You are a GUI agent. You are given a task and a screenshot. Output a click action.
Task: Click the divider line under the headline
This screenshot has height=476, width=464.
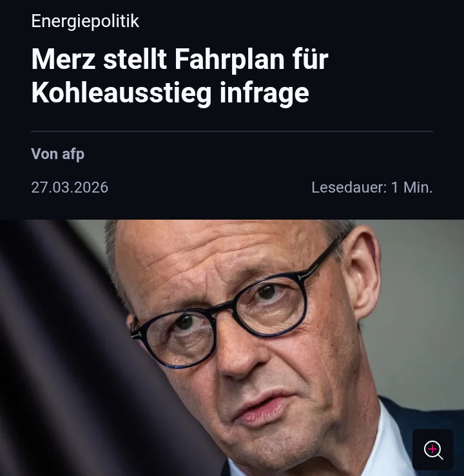point(232,131)
